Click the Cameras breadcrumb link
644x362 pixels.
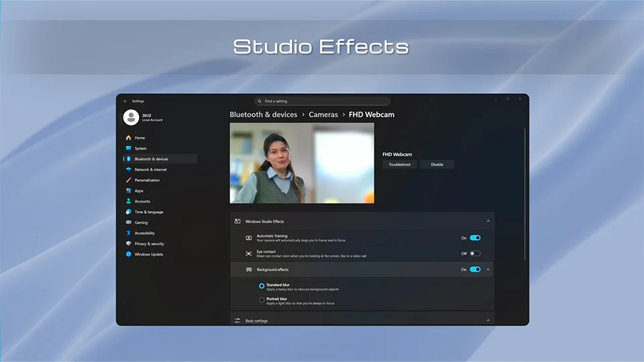click(323, 115)
